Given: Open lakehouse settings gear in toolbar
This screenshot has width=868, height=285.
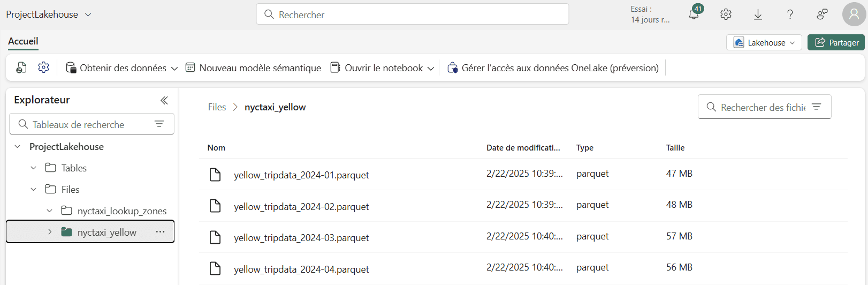Looking at the screenshot, I should tap(43, 67).
